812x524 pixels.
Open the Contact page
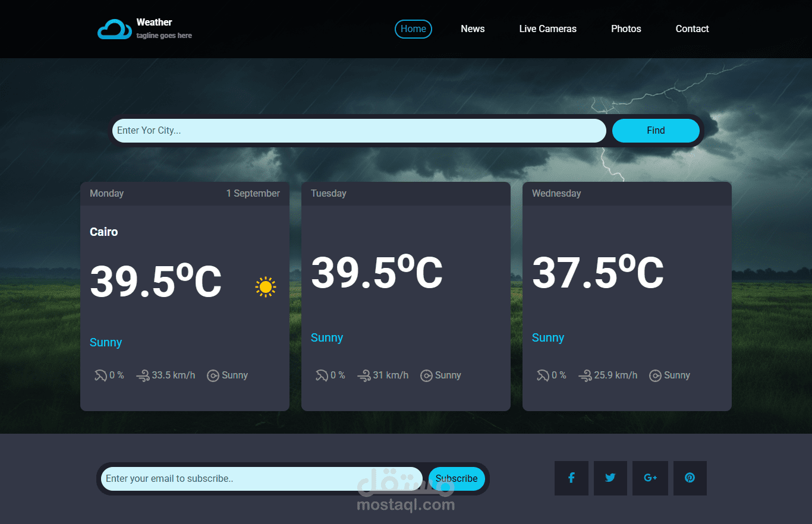[692, 29]
